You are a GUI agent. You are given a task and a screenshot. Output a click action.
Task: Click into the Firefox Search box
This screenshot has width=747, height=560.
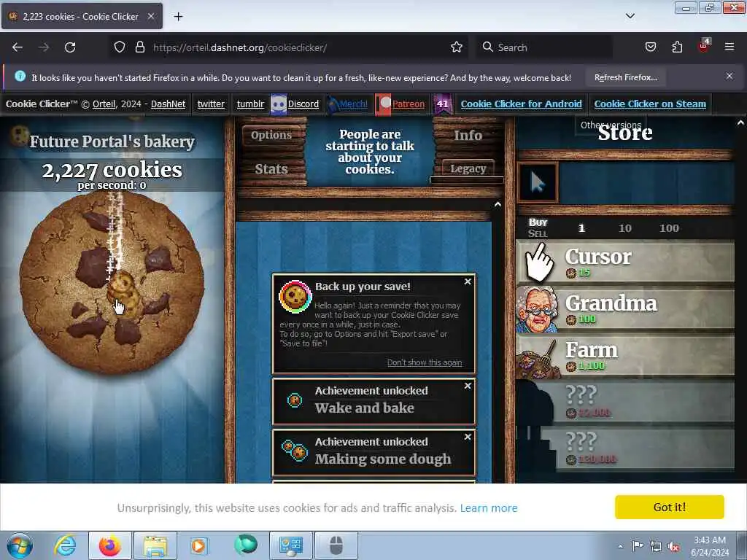point(543,47)
